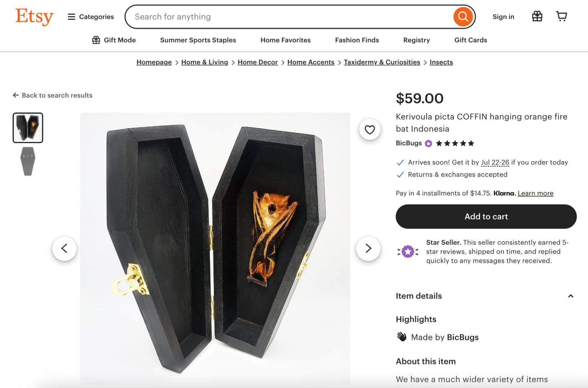Image resolution: width=588 pixels, height=388 pixels.
Task: Go back to search results
Action: coord(52,95)
